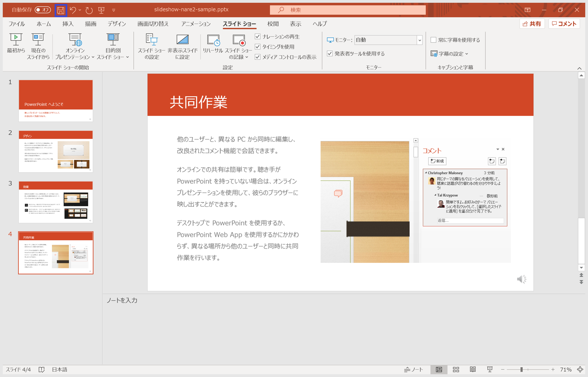Open ヘルプ tab
This screenshot has width=588, height=377.
tap(320, 24)
